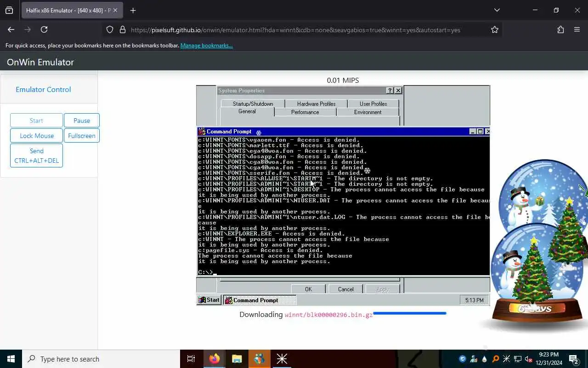588x368 pixels.
Task: Open the browser extensions icon
Action: (x=560, y=29)
